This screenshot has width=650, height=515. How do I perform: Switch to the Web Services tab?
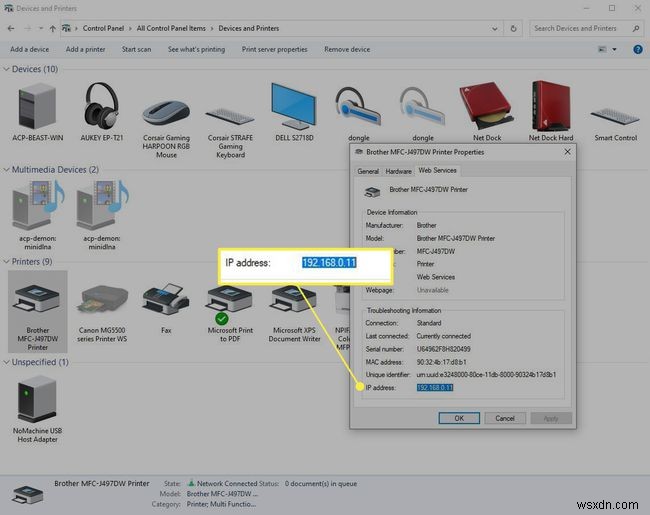(x=437, y=170)
